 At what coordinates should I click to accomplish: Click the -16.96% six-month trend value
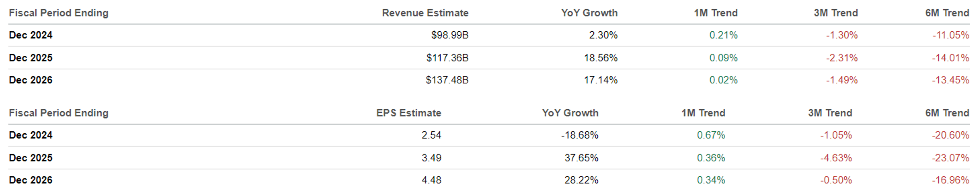pyautogui.click(x=950, y=180)
